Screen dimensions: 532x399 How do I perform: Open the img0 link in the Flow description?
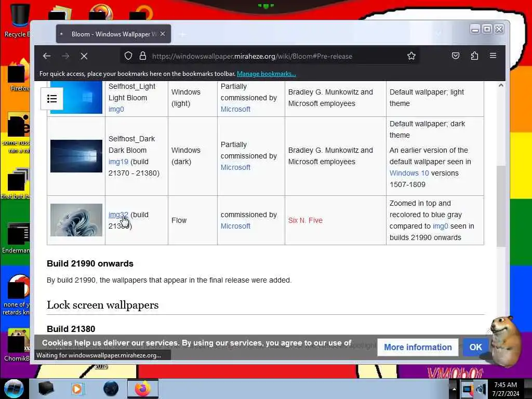point(440,227)
